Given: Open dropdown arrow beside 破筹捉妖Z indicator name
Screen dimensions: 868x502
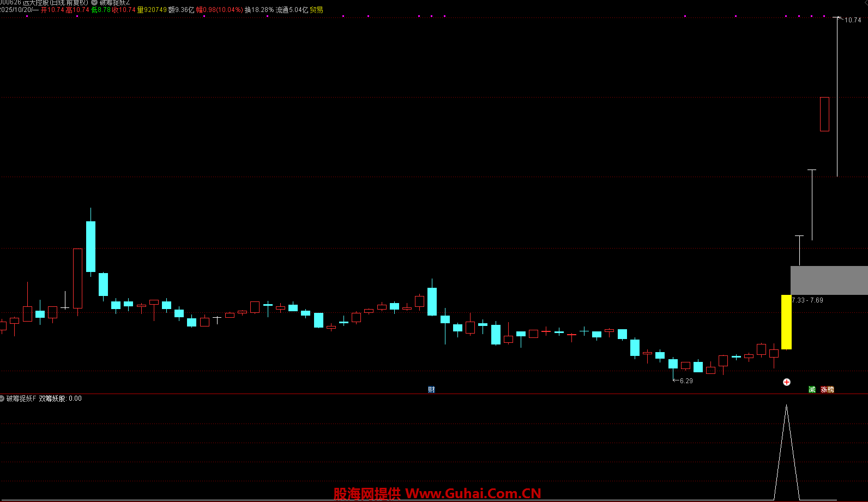Looking at the screenshot, I should click(x=94, y=3).
